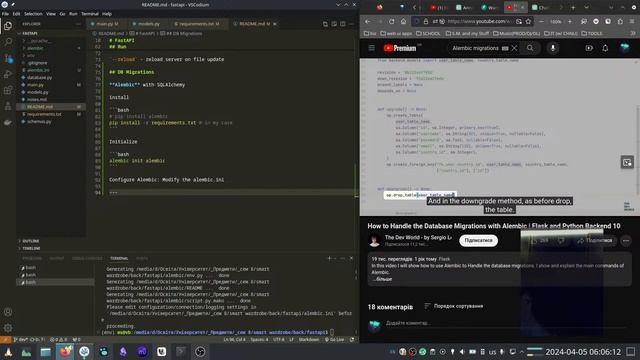Open Source Control view in activity bar

(8, 58)
